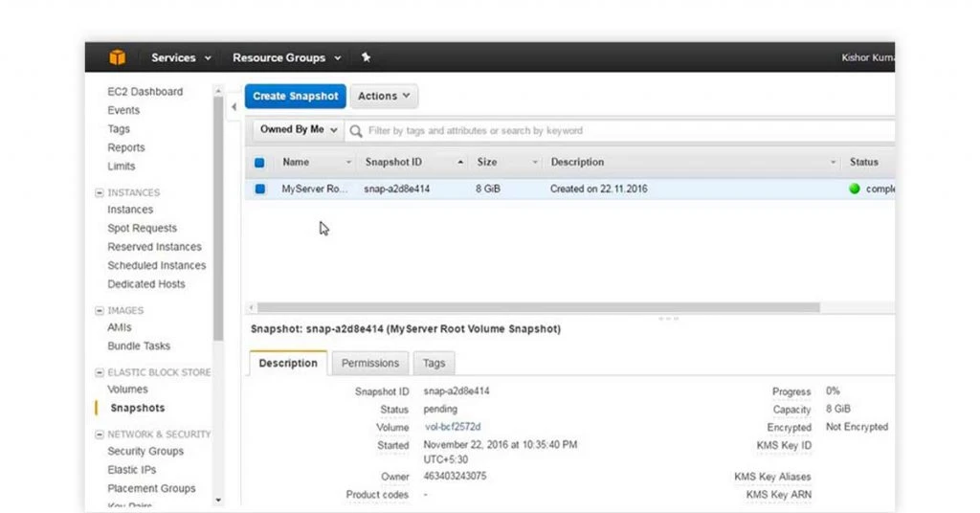Collapse the ELASTIC BLOCK STORE section
The height and width of the screenshot is (513, 980).
(99, 372)
